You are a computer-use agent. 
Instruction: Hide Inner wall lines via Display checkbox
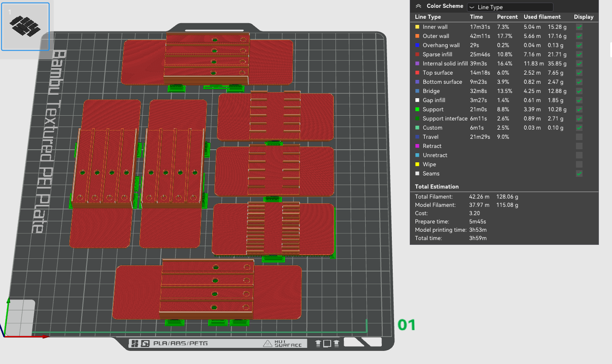(579, 27)
